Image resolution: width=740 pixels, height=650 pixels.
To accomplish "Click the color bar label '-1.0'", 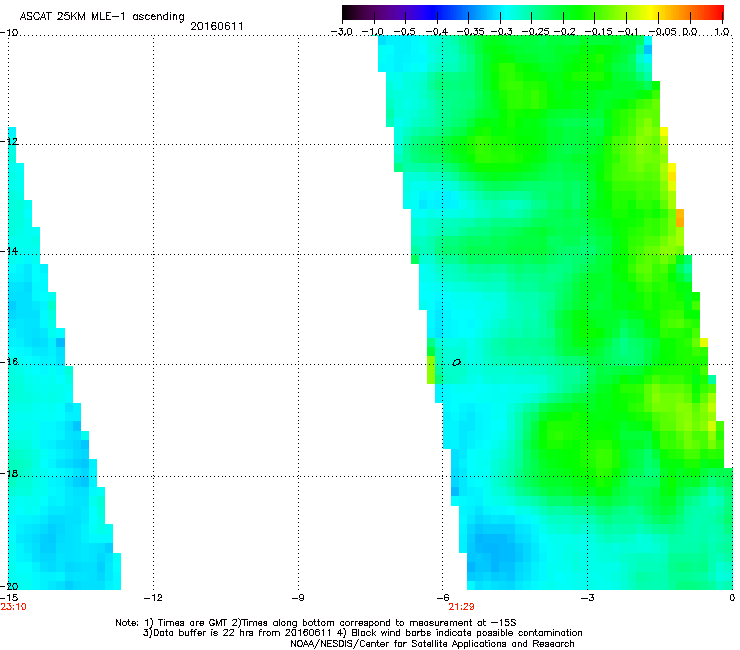I will [x=372, y=32].
